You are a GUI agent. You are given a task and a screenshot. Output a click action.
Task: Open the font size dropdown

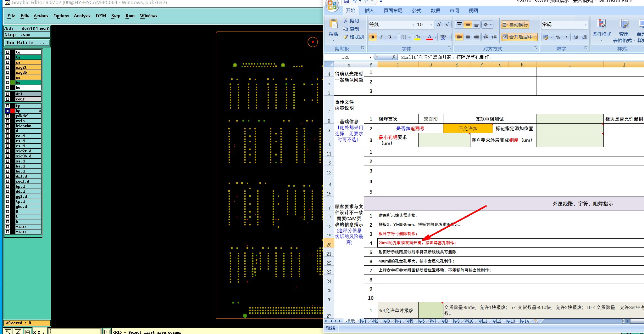coord(431,25)
